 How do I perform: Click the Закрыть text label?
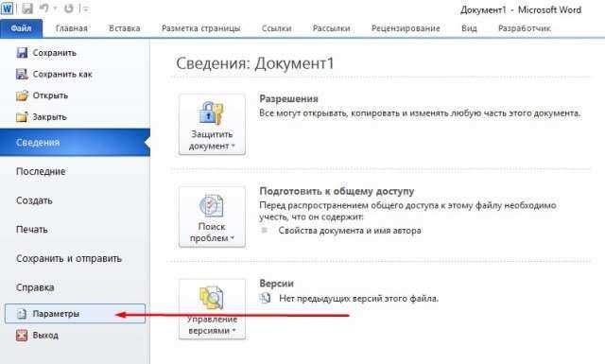49,116
